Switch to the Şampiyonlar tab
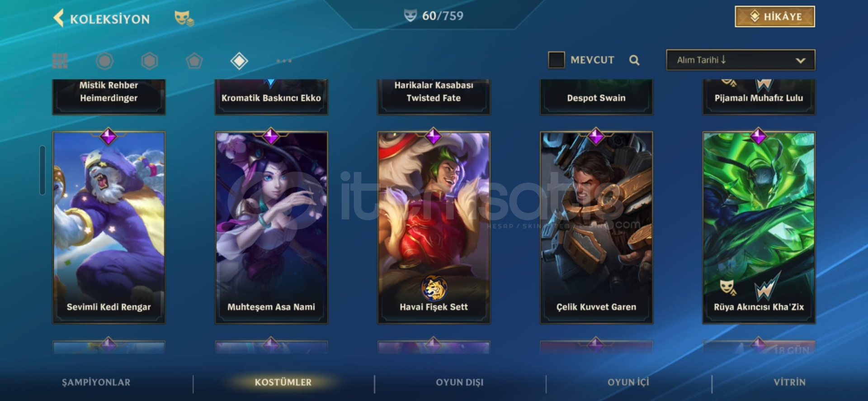This screenshot has height=401, width=868. 96,382
